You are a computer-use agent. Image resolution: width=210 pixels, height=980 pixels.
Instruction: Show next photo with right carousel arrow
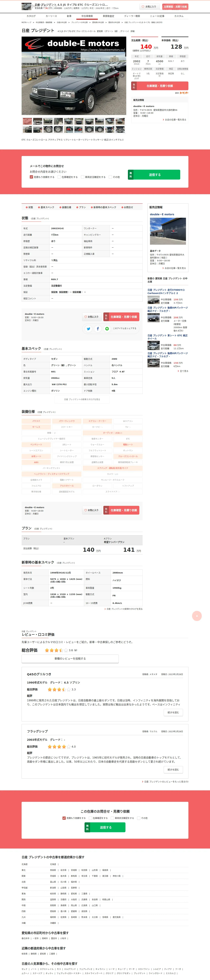pyautogui.click(x=122, y=75)
